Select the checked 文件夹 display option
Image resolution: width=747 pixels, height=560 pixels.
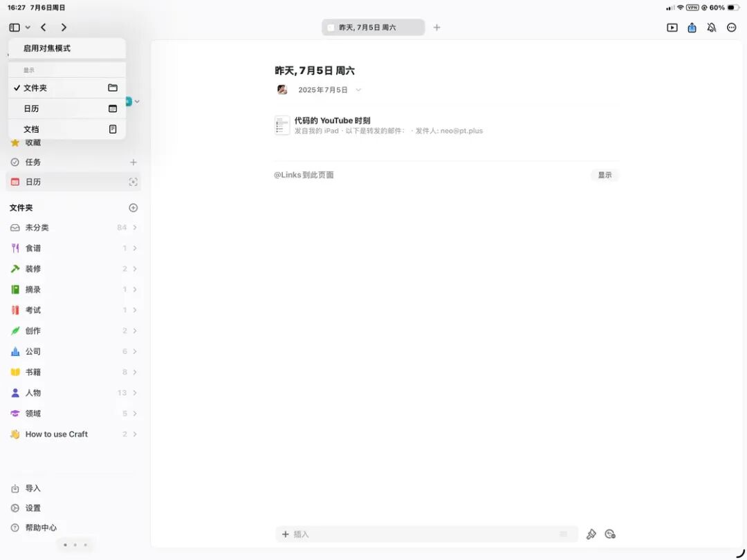pos(66,88)
